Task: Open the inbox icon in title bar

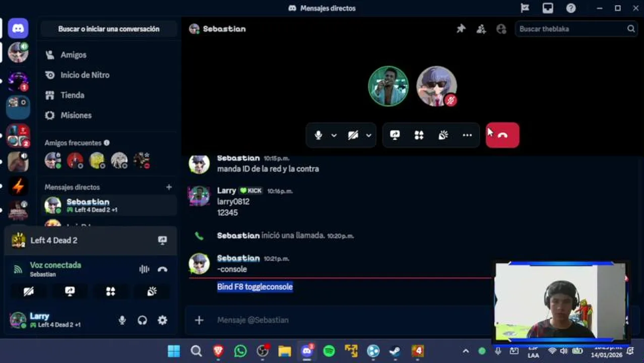Action: [x=548, y=8]
